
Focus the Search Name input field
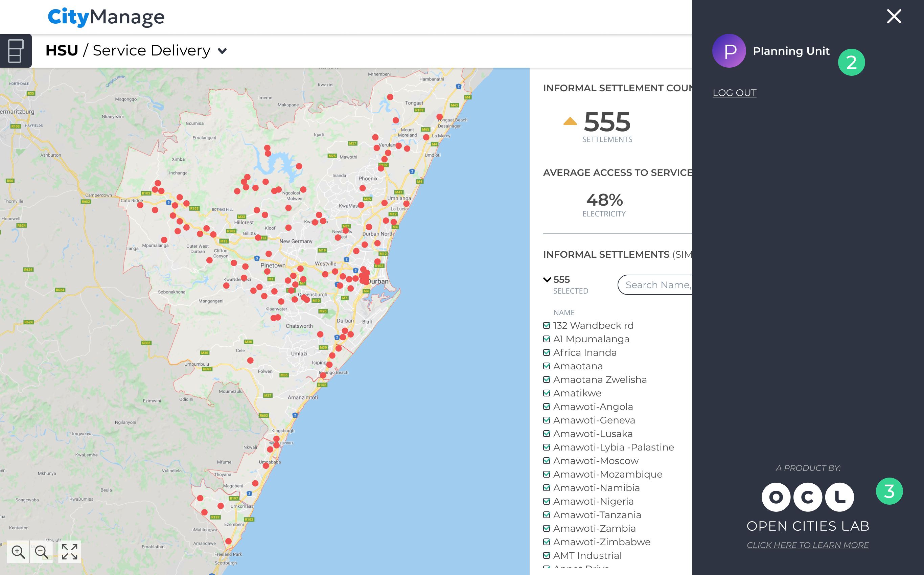pos(655,285)
